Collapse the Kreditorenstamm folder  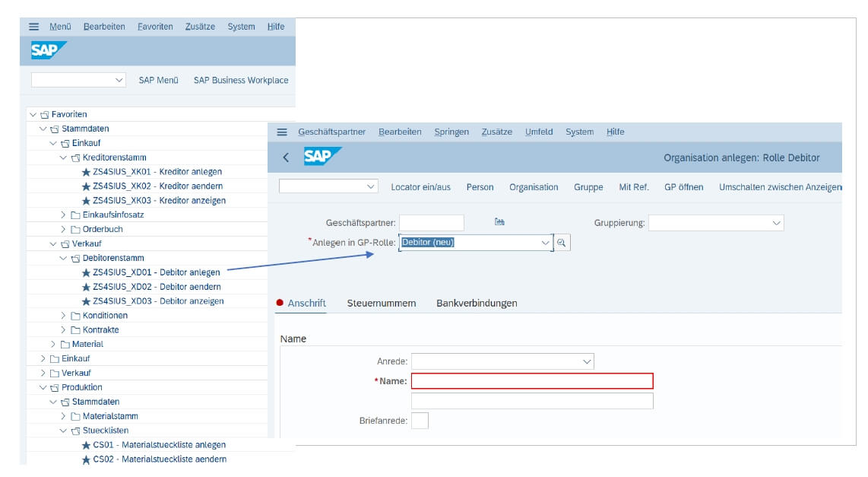point(63,157)
